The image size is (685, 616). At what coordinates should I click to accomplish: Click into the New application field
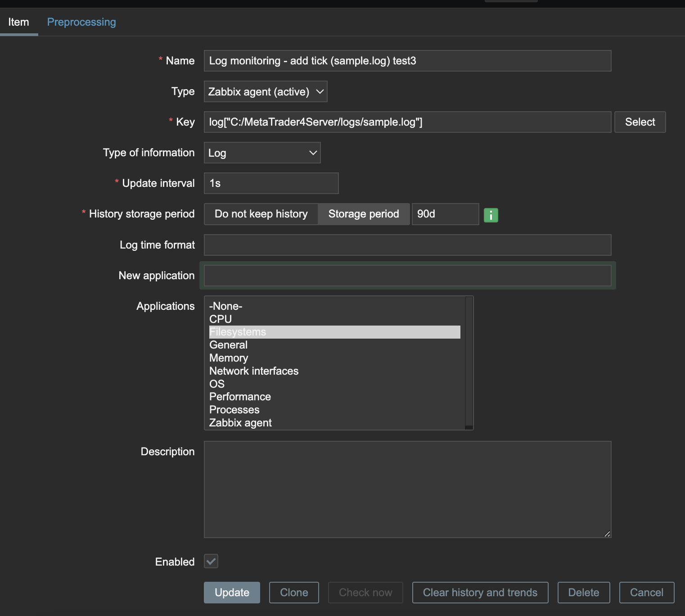pyautogui.click(x=407, y=276)
